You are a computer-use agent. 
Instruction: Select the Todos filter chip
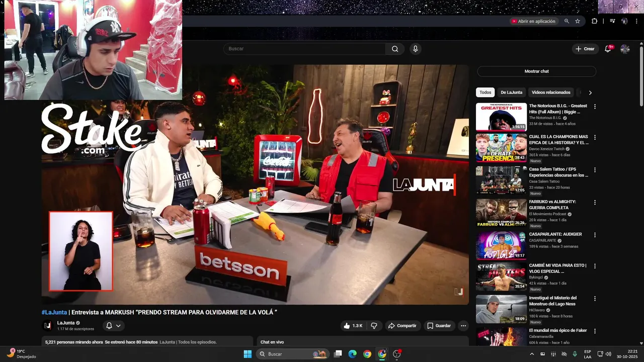pos(485,93)
